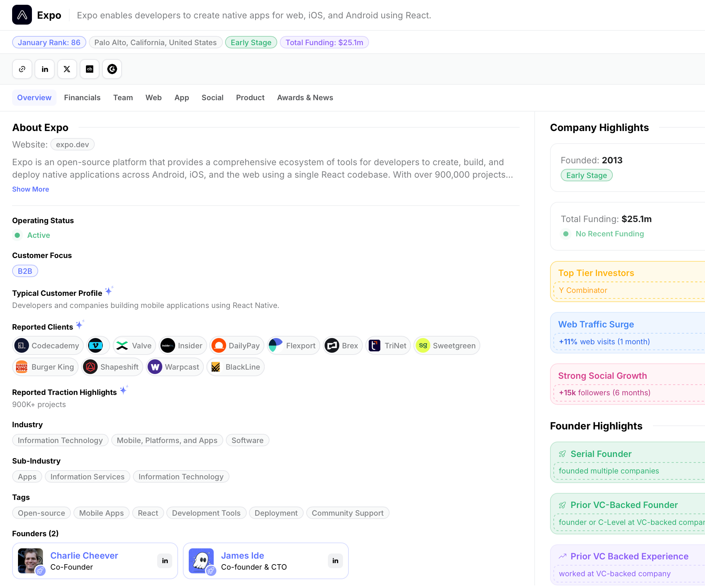Open the G2 reviews icon
The height and width of the screenshot is (588, 705).
point(112,69)
